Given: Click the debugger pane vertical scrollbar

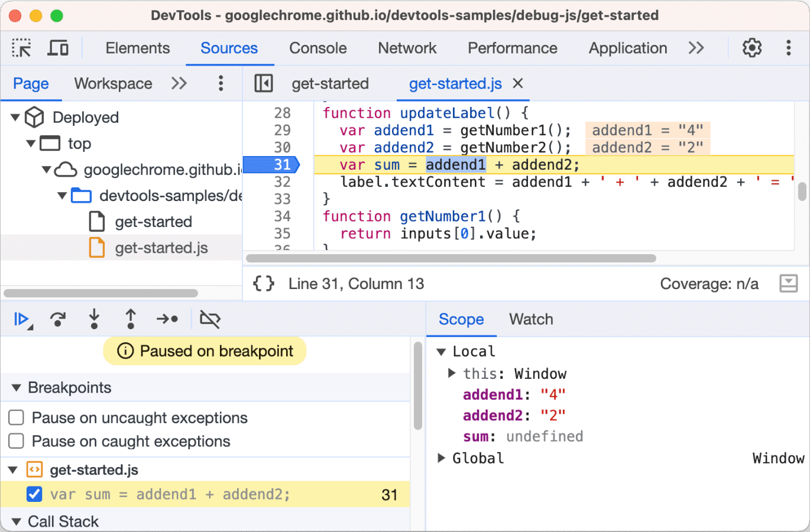Looking at the screenshot, I should 418,385.
